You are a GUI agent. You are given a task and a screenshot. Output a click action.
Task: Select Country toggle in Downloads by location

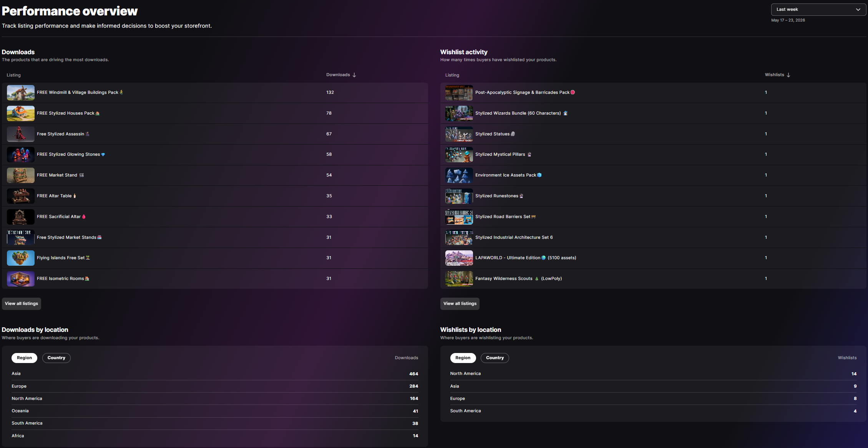[x=56, y=358]
